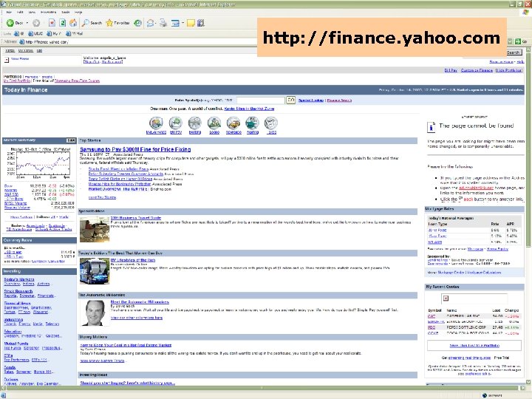
Task: Open the Help menu
Action: pyautogui.click(x=78, y=12)
